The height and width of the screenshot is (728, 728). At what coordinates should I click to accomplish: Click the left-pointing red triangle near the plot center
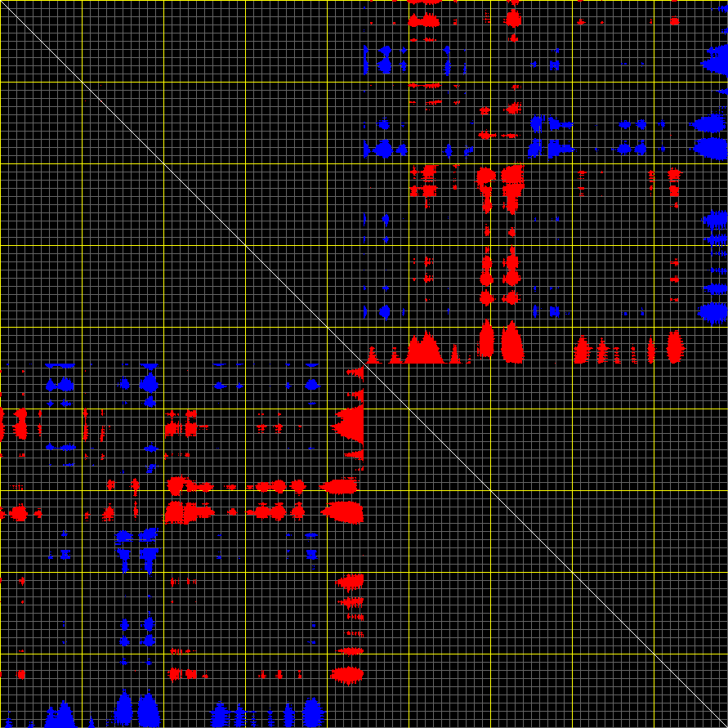350,425
